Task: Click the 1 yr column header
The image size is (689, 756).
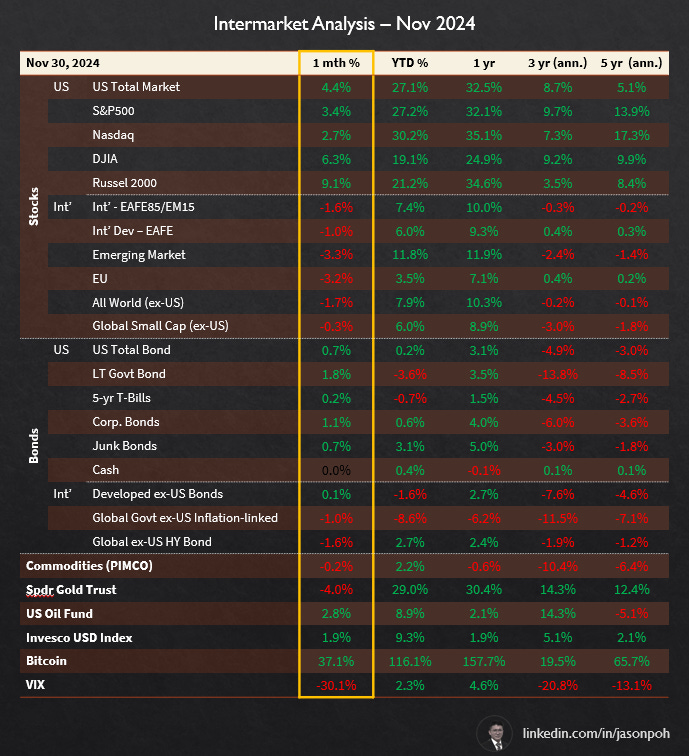Action: pos(484,63)
